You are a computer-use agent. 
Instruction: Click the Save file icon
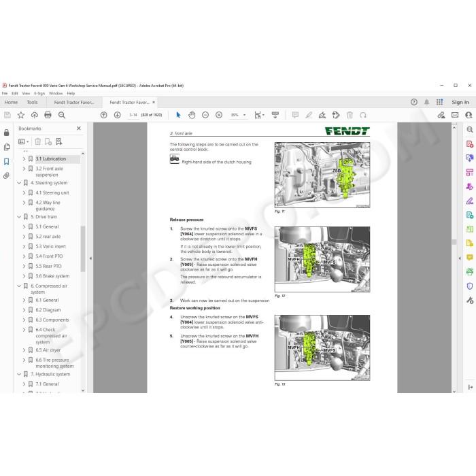[x=7, y=115]
